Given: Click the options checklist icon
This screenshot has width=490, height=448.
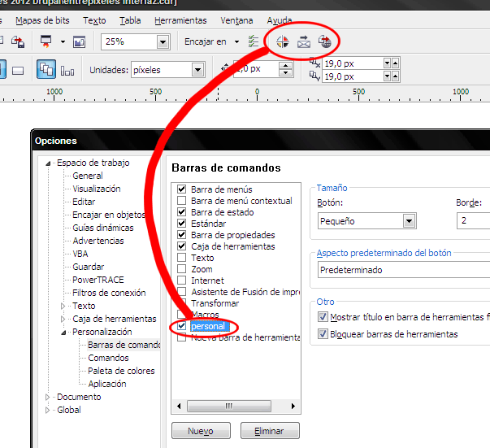Looking at the screenshot, I should pos(254,41).
